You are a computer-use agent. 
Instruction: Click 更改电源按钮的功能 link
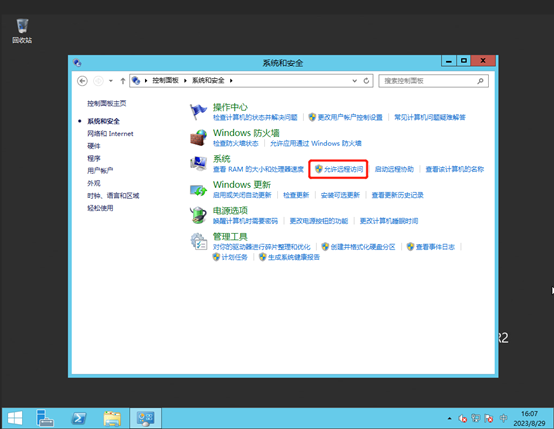(319, 221)
